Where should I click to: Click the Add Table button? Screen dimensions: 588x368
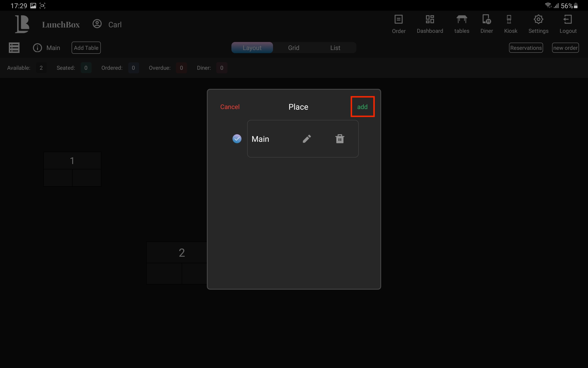tap(86, 48)
